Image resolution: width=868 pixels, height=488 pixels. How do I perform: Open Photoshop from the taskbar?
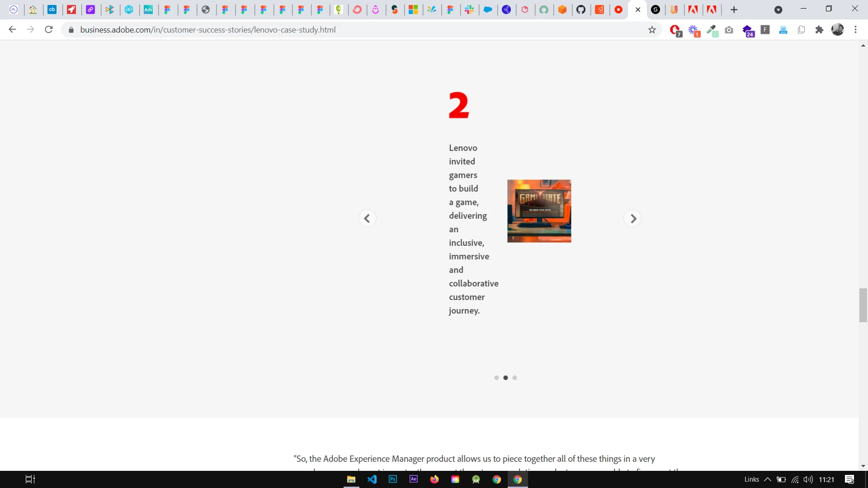click(x=393, y=479)
